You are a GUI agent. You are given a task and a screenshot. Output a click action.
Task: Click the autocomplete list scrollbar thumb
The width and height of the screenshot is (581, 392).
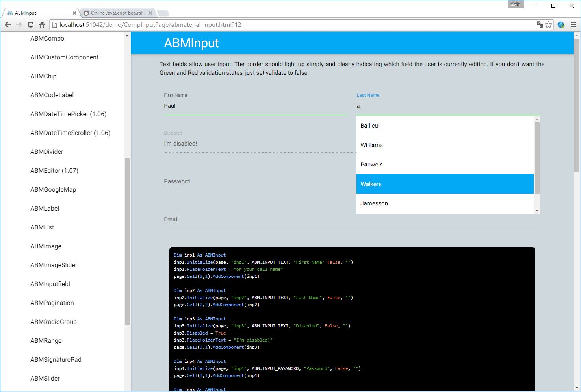537,158
